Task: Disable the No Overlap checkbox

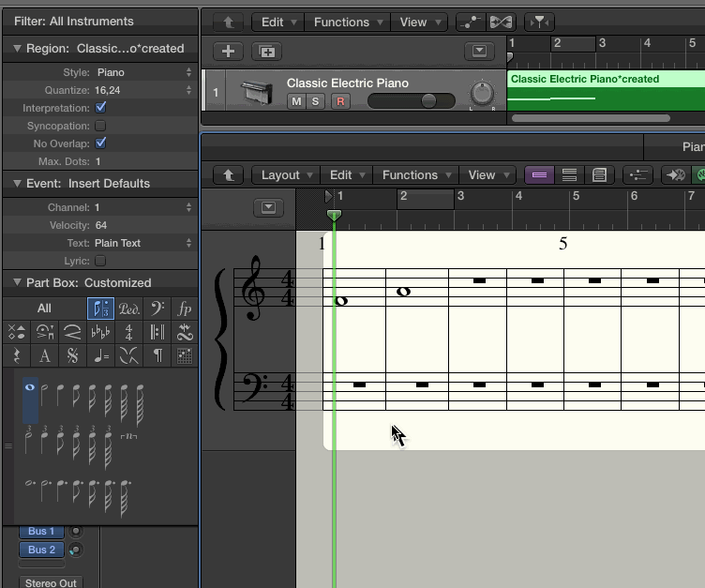Action: 101,143
